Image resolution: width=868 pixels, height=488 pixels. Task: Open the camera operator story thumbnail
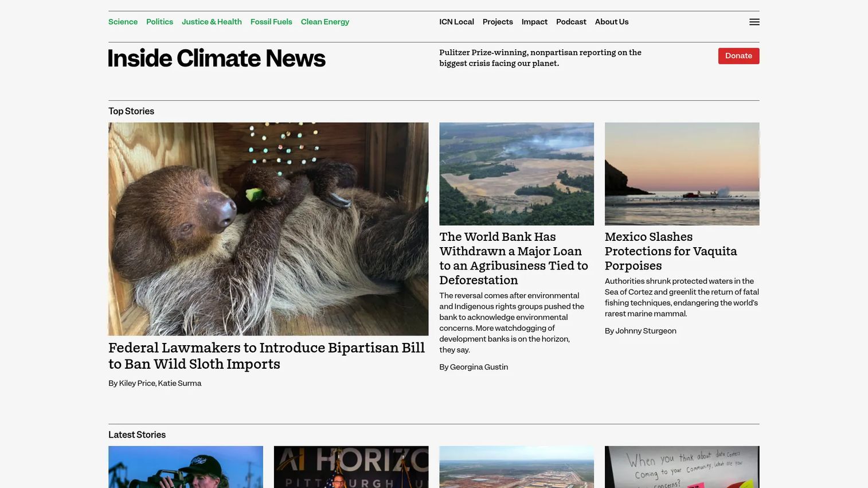(x=186, y=467)
